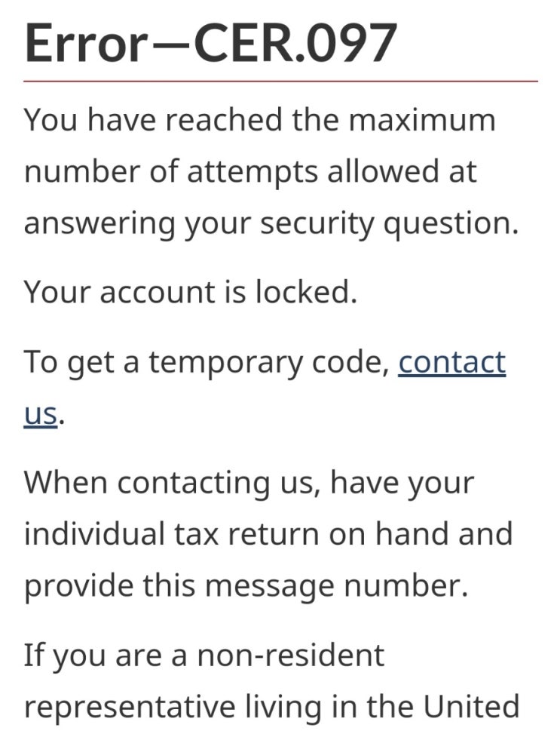Click the "If you are a non-resident" line
The width and height of the screenshot is (560, 734).
(204, 655)
